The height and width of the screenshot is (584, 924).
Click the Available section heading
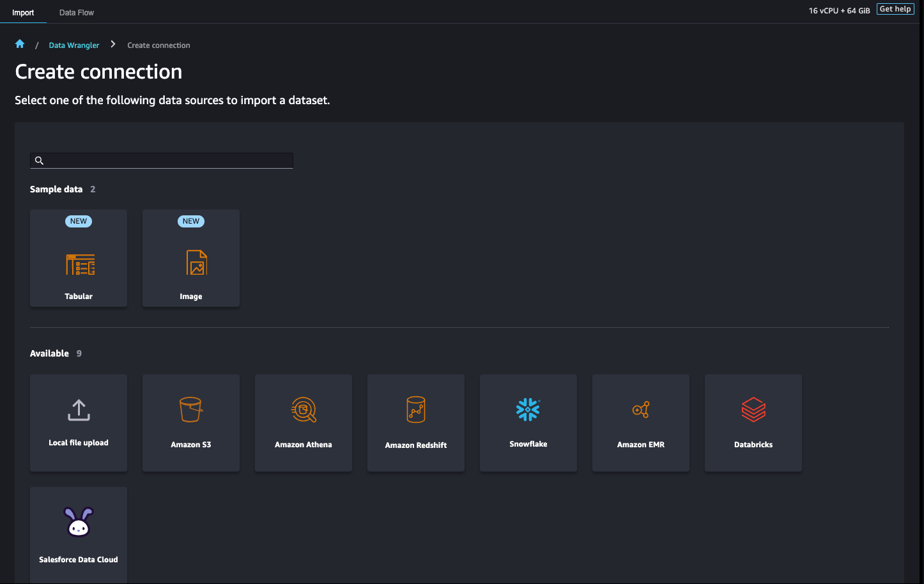(49, 353)
